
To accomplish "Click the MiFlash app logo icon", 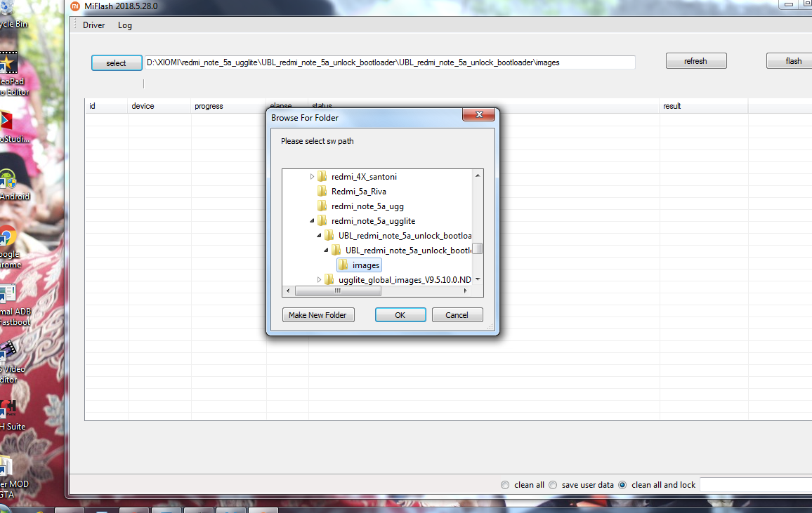I will click(x=75, y=6).
